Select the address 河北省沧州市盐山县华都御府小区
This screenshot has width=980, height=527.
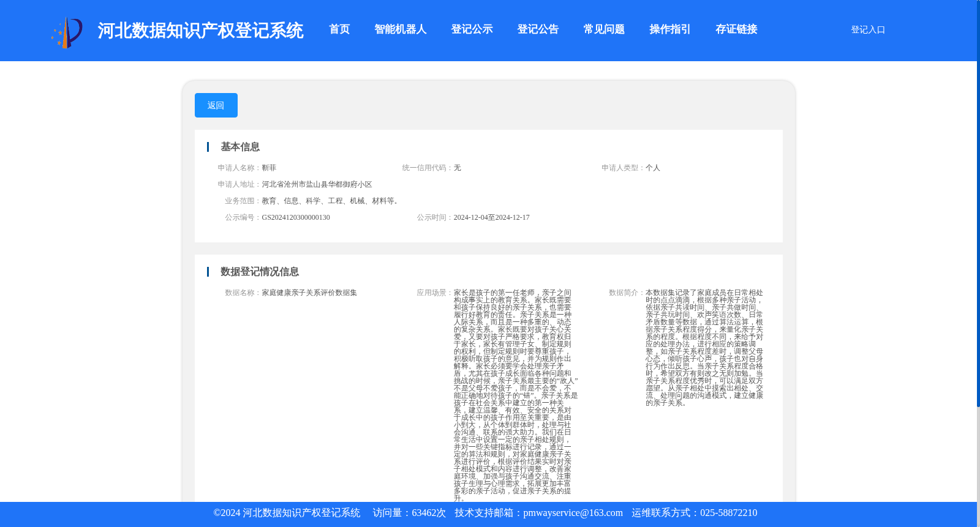[x=317, y=184]
